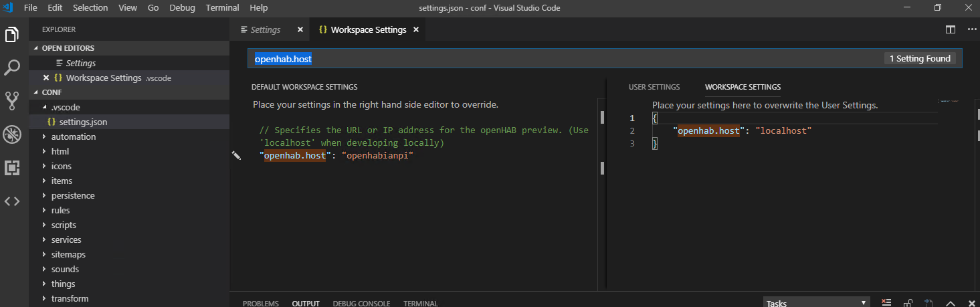Switch to the User Settings tab

coord(654,87)
